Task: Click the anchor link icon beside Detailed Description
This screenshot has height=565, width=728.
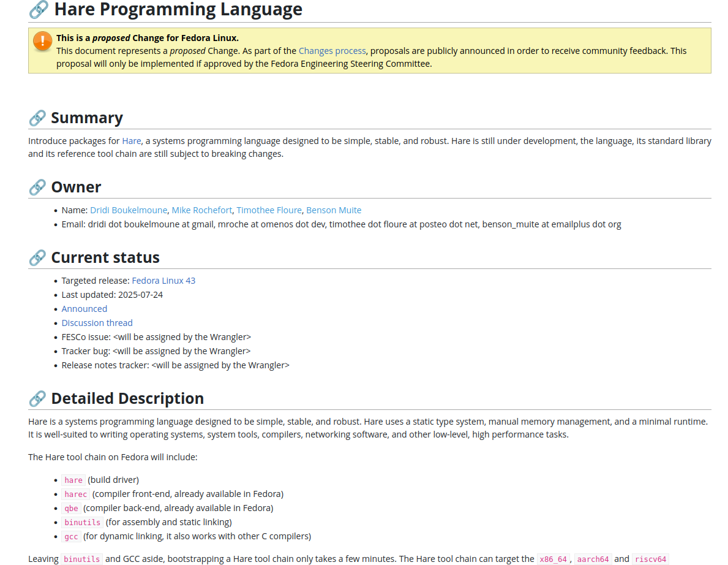Action: coord(37,399)
